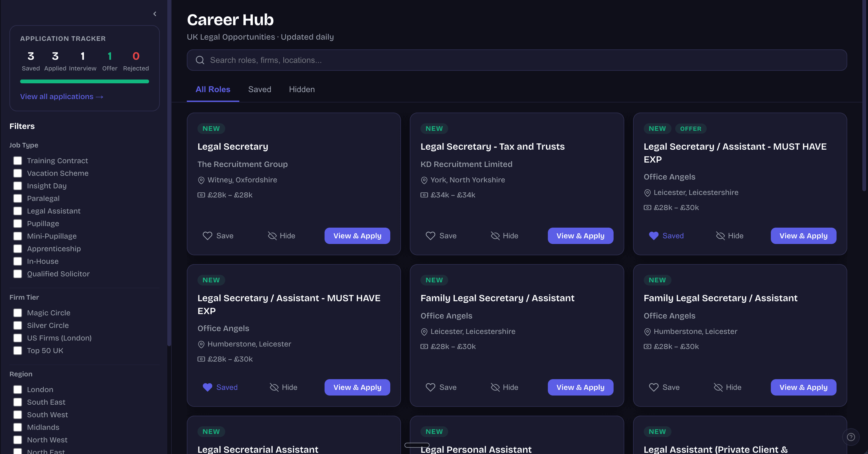Click the sidebar vertical scrollbar

[x=169, y=173]
